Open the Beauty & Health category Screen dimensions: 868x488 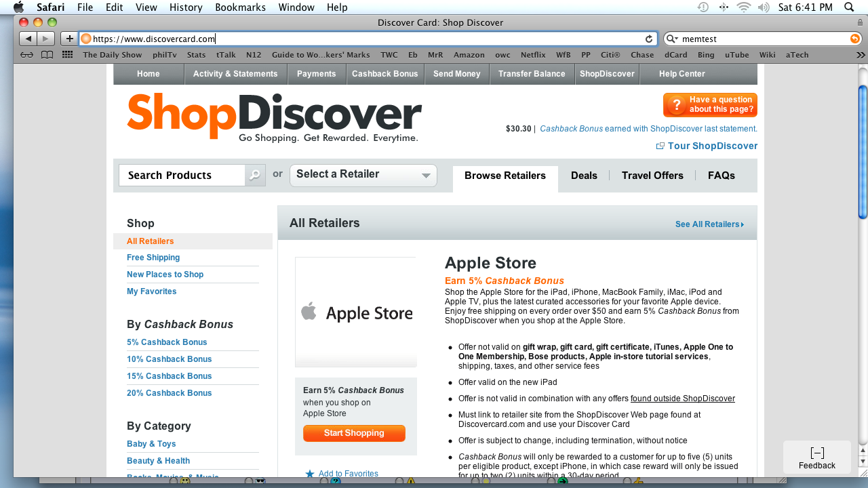pos(158,461)
